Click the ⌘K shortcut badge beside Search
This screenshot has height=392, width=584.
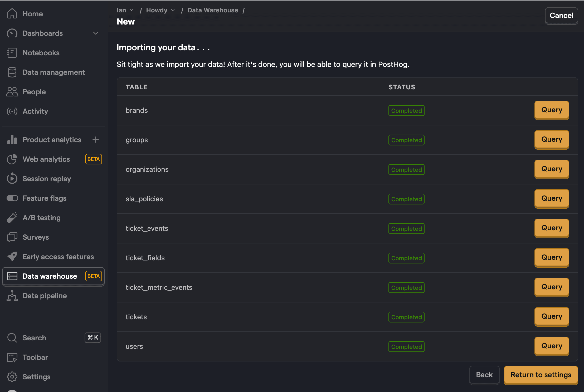pos(93,337)
